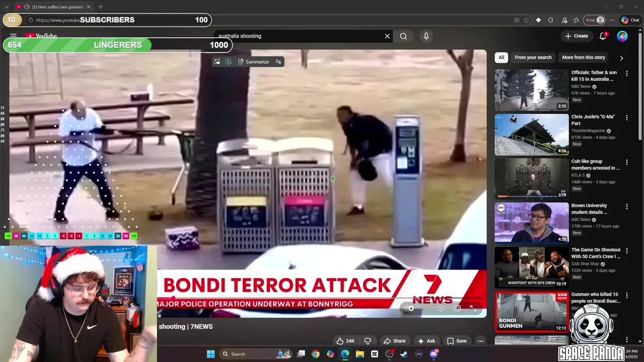The height and width of the screenshot is (362, 644).
Task: Open options for Cult-like group members video
Action: pyautogui.click(x=626, y=162)
